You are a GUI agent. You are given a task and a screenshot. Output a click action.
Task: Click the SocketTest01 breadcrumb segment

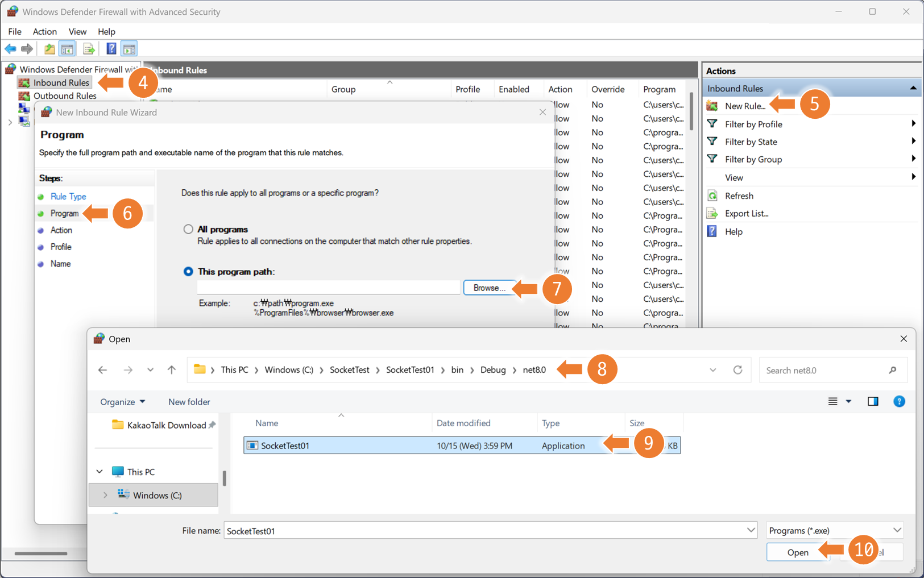tap(410, 370)
